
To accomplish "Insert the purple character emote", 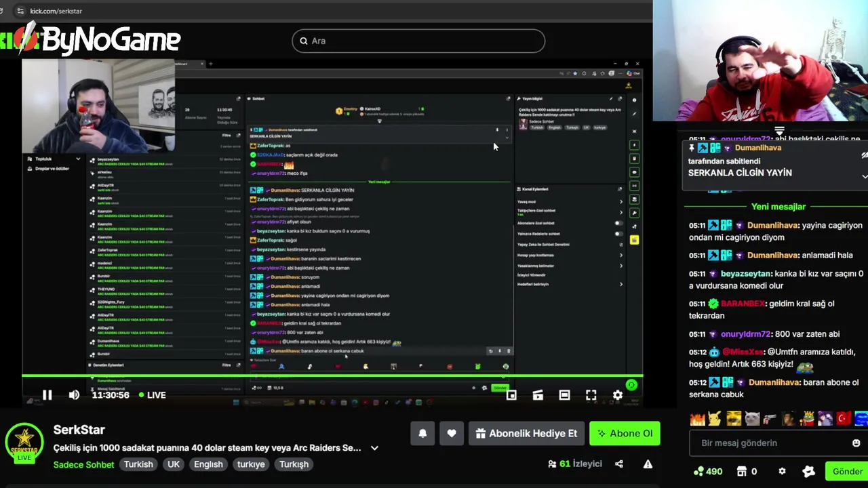I will [x=825, y=419].
